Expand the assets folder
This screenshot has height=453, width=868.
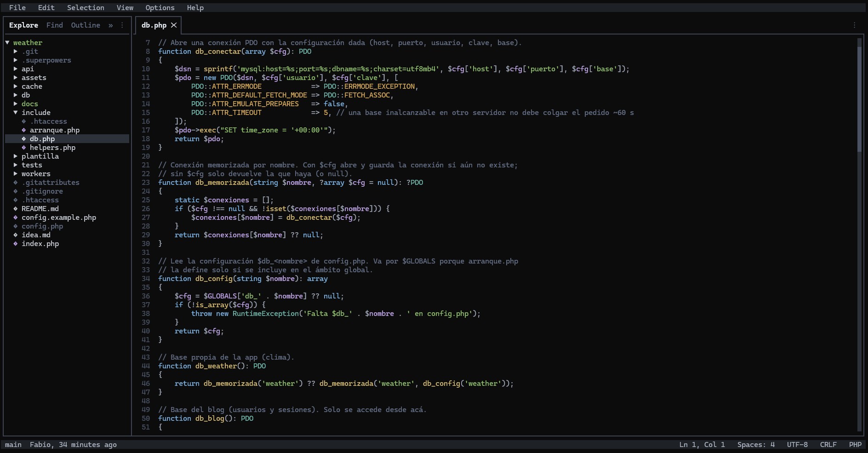coord(16,78)
